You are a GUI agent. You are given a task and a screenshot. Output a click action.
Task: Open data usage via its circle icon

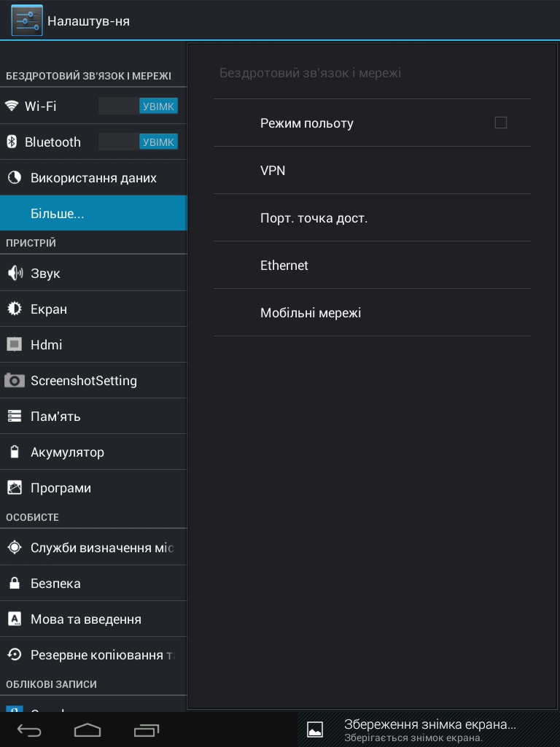point(14,177)
